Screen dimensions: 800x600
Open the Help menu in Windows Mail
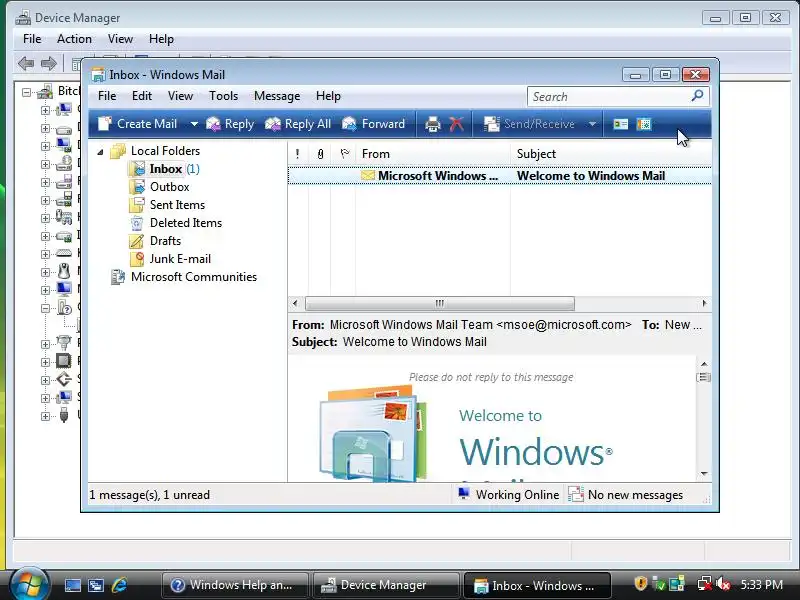click(x=328, y=96)
